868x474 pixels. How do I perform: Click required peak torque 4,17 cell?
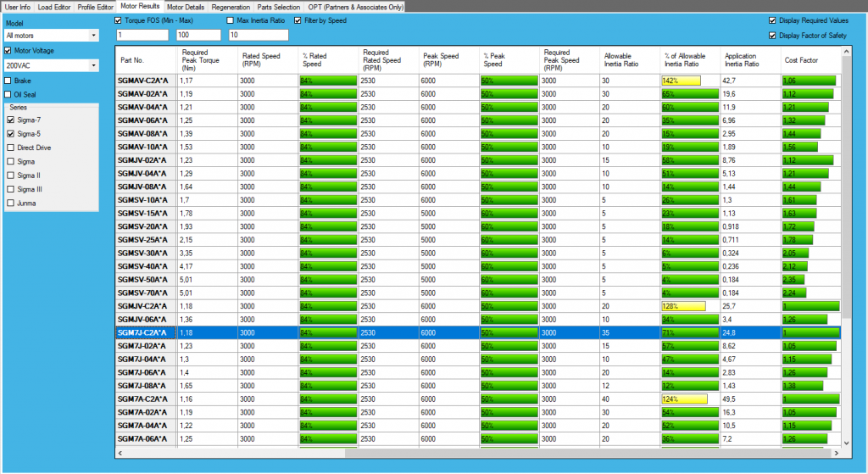208,266
